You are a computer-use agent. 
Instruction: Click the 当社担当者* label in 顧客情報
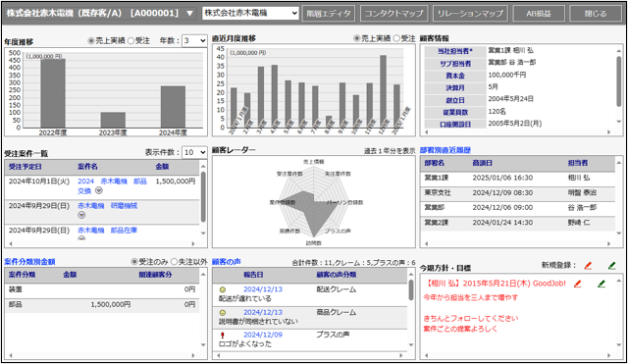[x=455, y=51]
